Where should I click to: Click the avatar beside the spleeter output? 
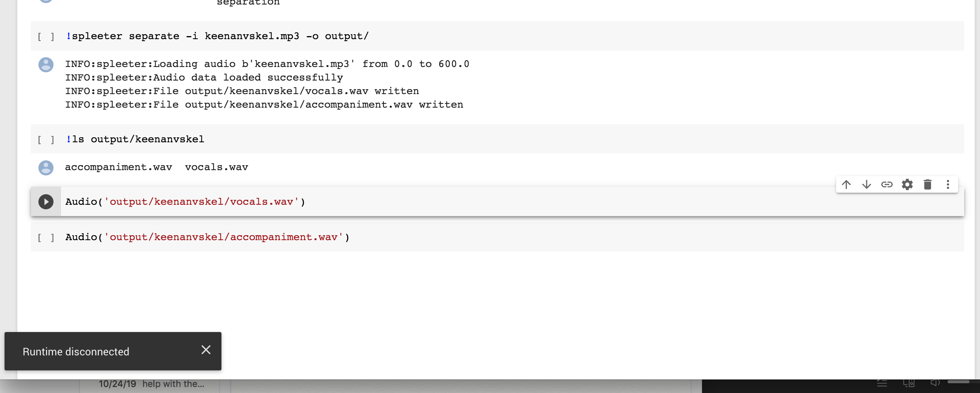click(46, 65)
